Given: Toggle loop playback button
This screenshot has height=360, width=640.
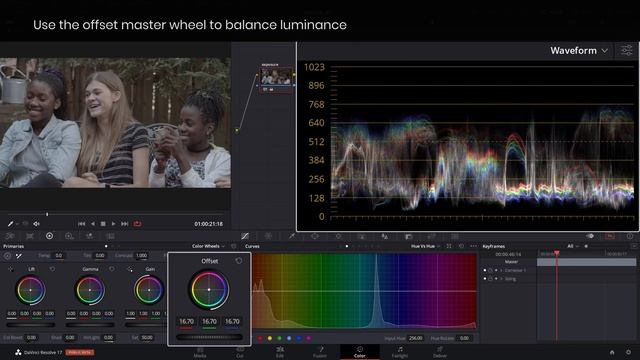Looking at the screenshot, I should (x=138, y=224).
